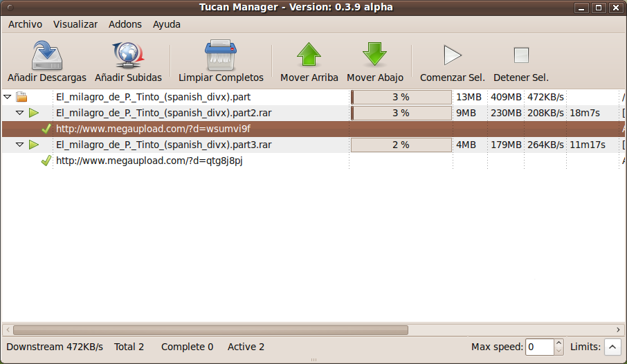Open the Ayuda menu
Viewport: 627px width, 364px height.
click(166, 24)
